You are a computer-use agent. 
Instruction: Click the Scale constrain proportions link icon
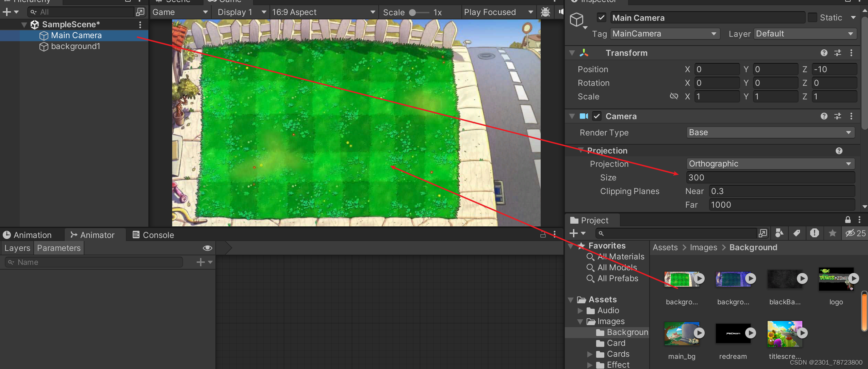674,96
